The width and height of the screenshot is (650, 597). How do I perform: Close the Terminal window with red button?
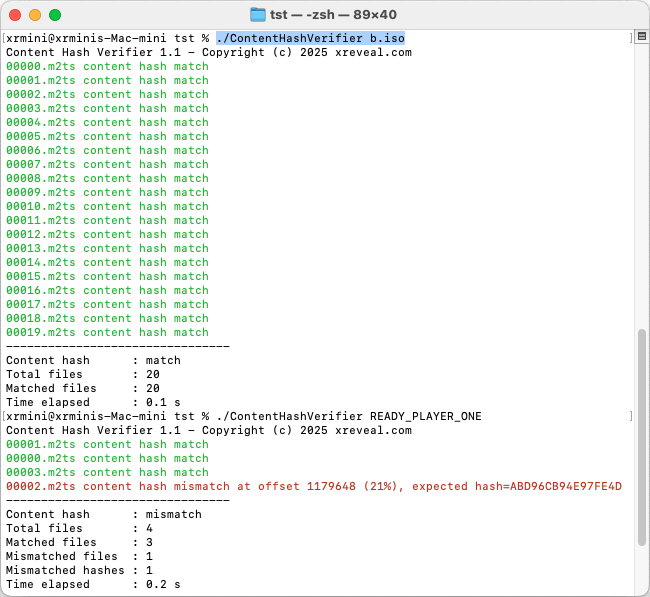(15, 15)
